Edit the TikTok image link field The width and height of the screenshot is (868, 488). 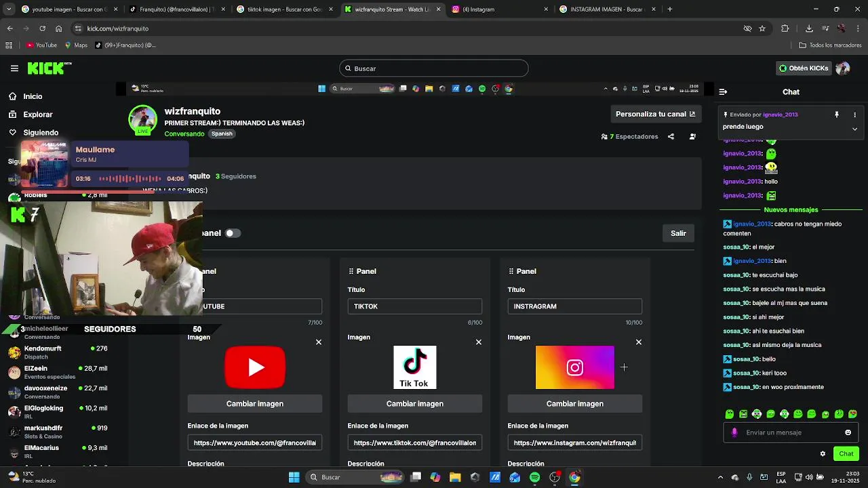(415, 443)
